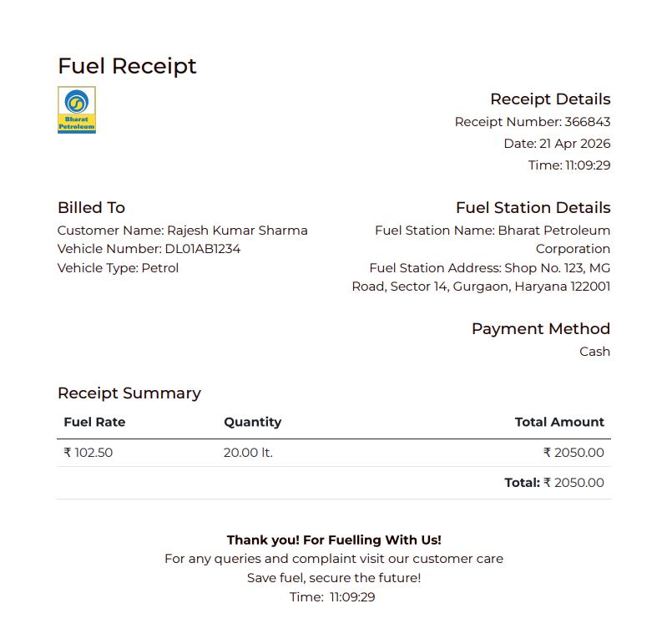This screenshot has height=644, width=662.
Task: Click the Bharat Petroleum logo
Action: coord(77,110)
